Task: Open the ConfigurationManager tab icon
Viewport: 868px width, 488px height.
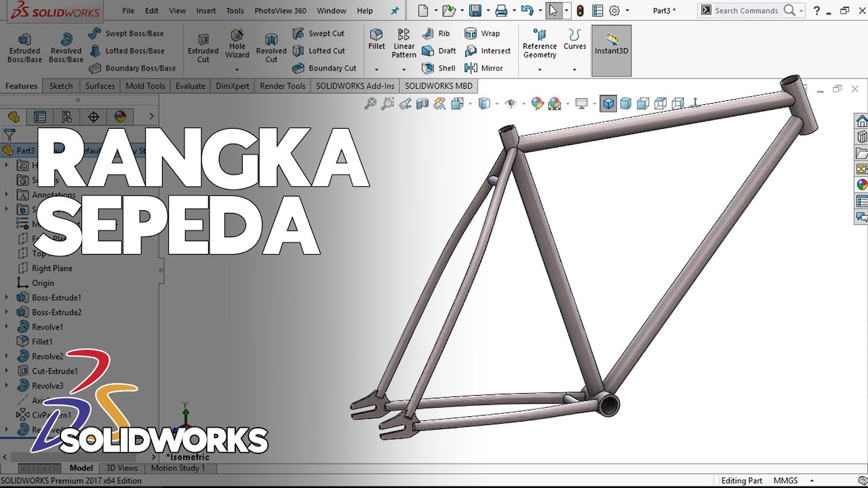Action: (x=66, y=117)
